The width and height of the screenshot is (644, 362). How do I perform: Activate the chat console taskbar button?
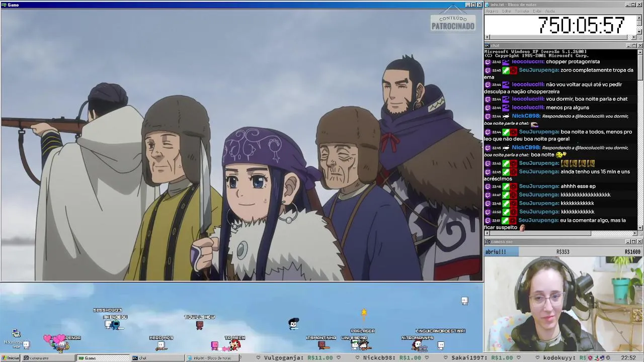(157, 358)
